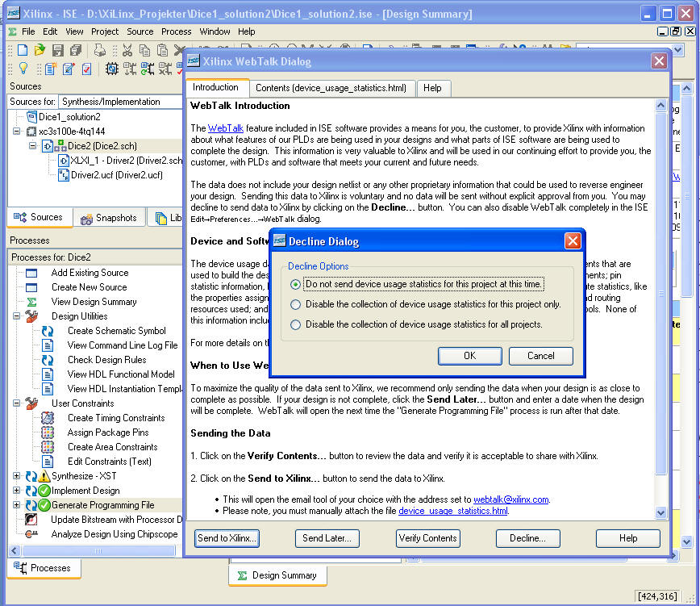This screenshot has width=700, height=606.
Task: Click the 'Send to Xilinx...' button
Action: coord(227,538)
